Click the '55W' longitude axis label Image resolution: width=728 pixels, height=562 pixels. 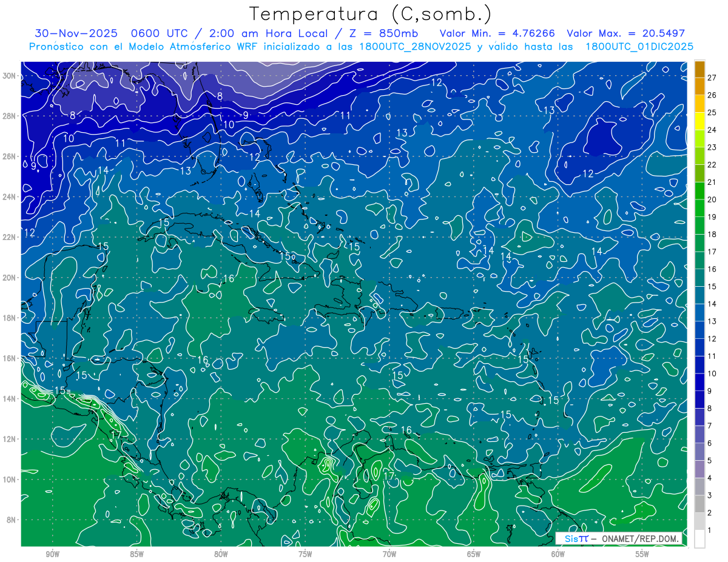click(x=642, y=554)
